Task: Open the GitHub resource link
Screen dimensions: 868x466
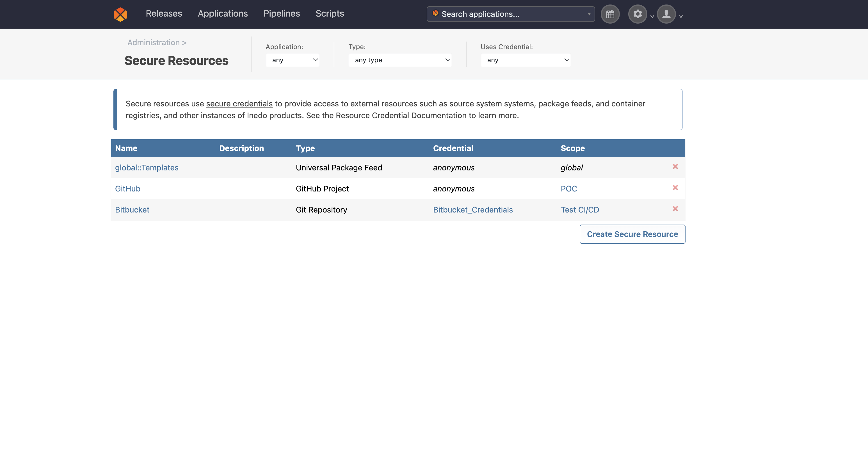Action: 127,189
